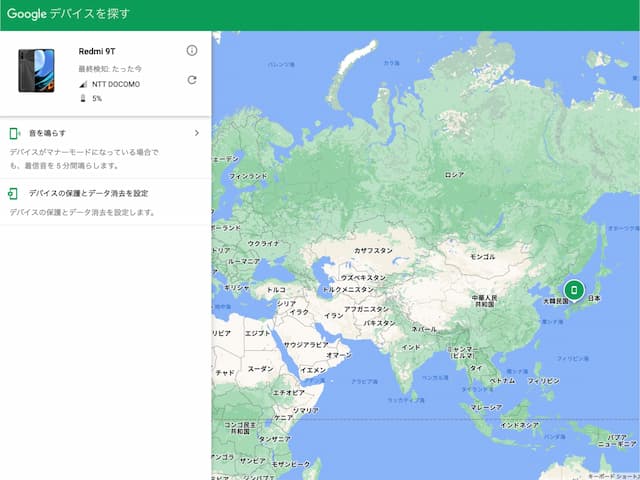Click the ケニア label on the map
This screenshot has width=640, height=480.
click(283, 418)
